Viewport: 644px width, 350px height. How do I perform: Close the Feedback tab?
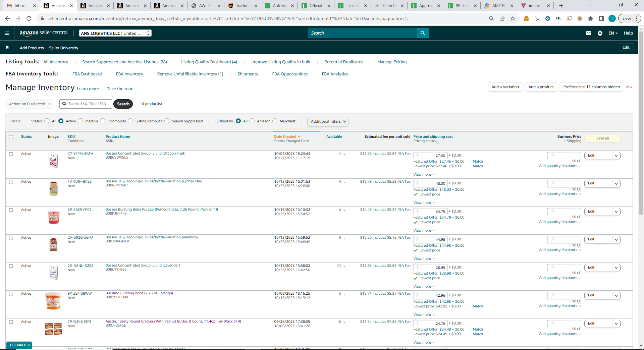(29, 345)
